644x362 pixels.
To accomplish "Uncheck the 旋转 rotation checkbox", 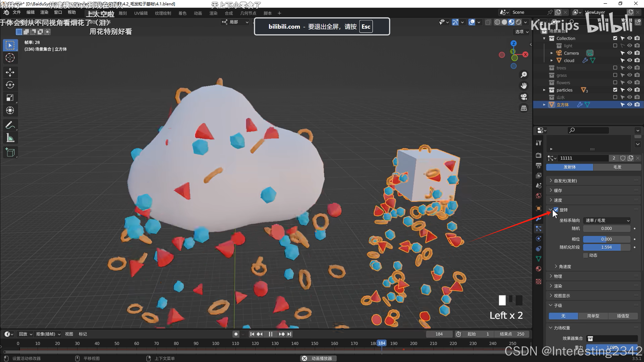I will coord(556,210).
